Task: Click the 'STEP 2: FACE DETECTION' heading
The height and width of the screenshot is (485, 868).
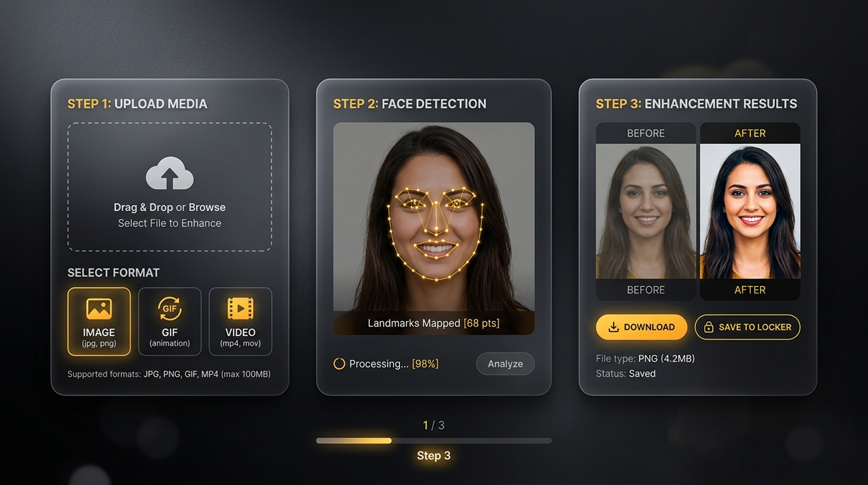Action: click(410, 104)
